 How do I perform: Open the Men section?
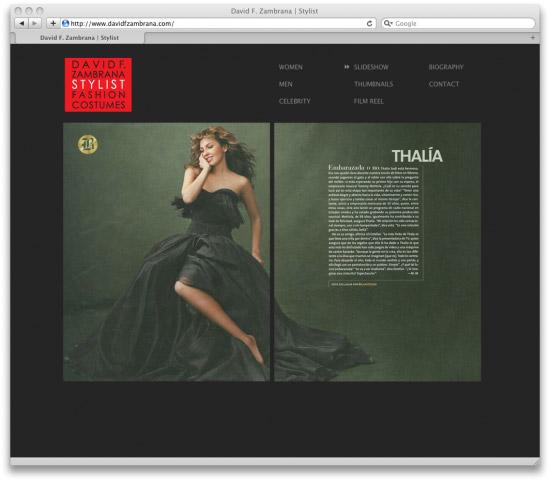tap(286, 84)
